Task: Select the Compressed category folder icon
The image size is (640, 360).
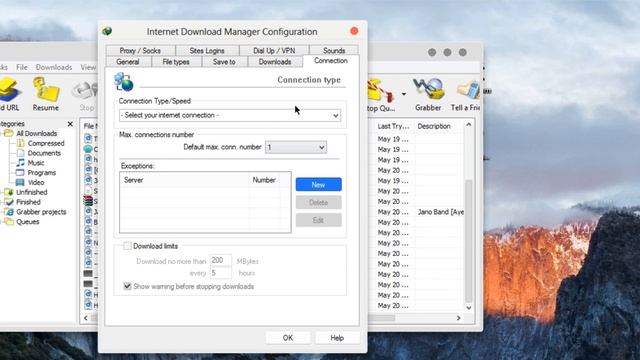Action: (20, 143)
